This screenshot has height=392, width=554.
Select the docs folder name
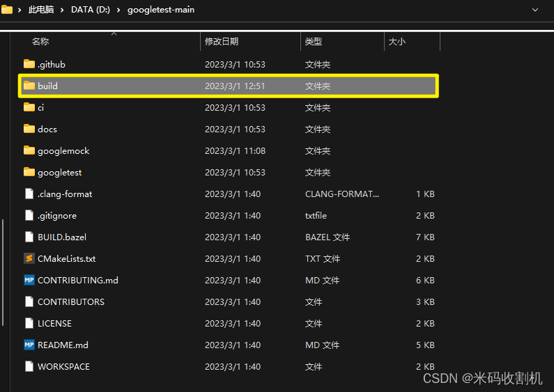pyautogui.click(x=47, y=129)
